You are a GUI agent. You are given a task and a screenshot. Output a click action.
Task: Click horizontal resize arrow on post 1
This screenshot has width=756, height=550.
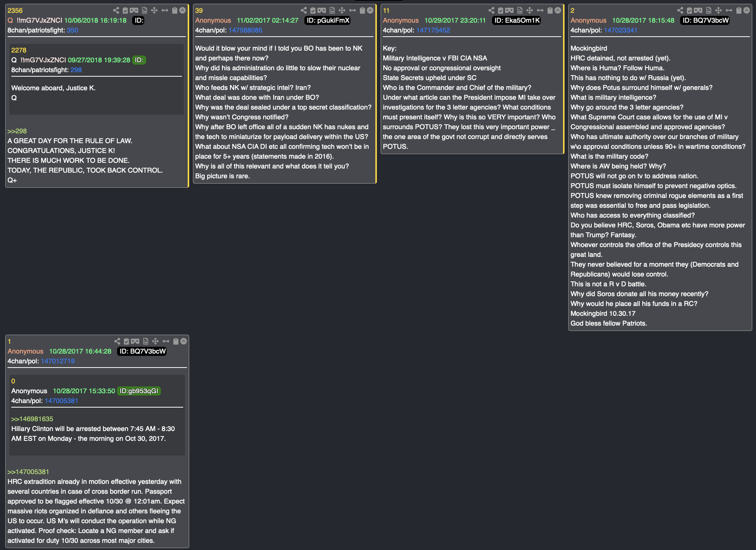[x=166, y=341]
